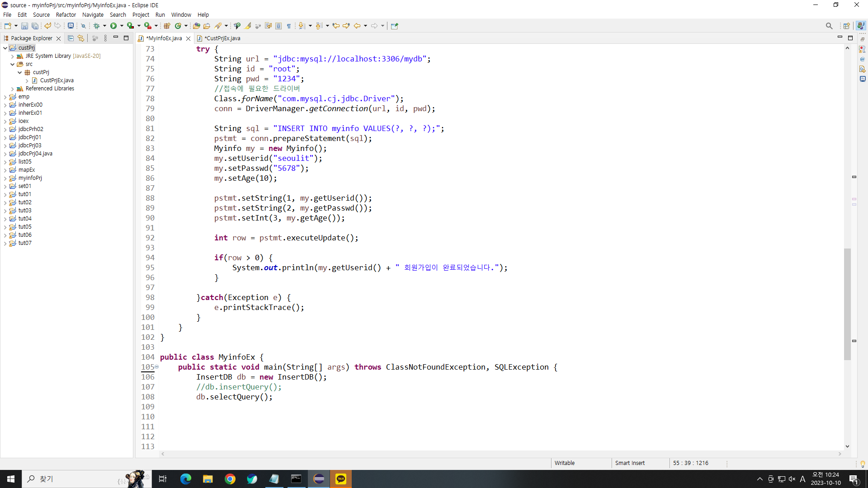Click the editor vertical scrollbar thumb

pyautogui.click(x=847, y=304)
